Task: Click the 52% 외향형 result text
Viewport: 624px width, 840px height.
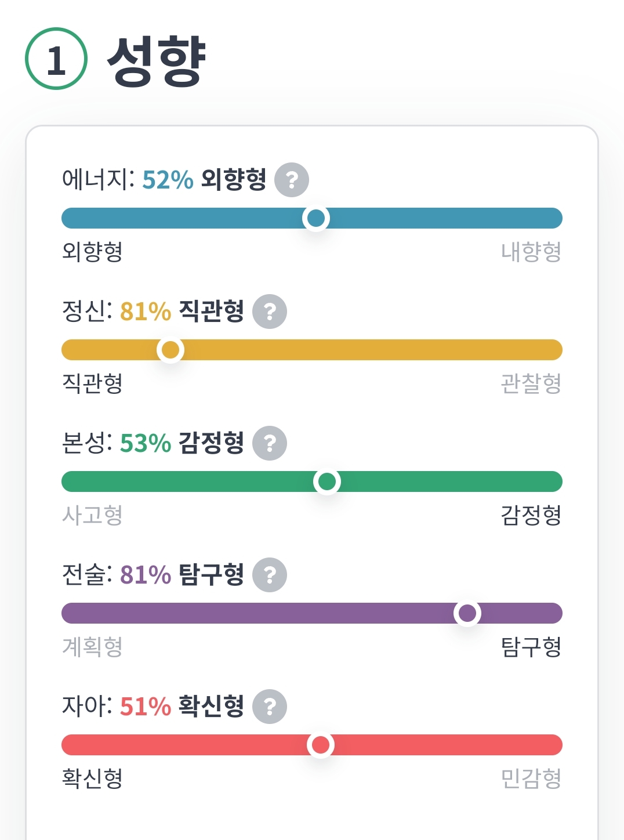Action: (x=204, y=179)
